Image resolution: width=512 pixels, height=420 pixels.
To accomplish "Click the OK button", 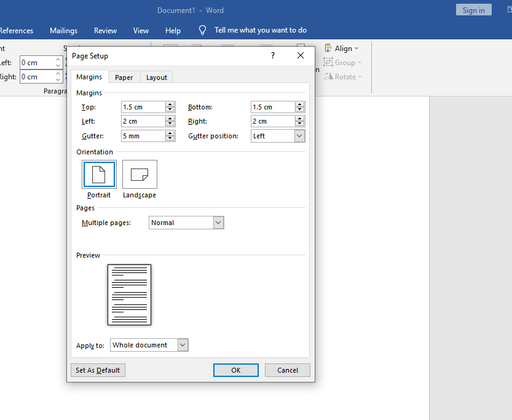I will click(x=236, y=370).
